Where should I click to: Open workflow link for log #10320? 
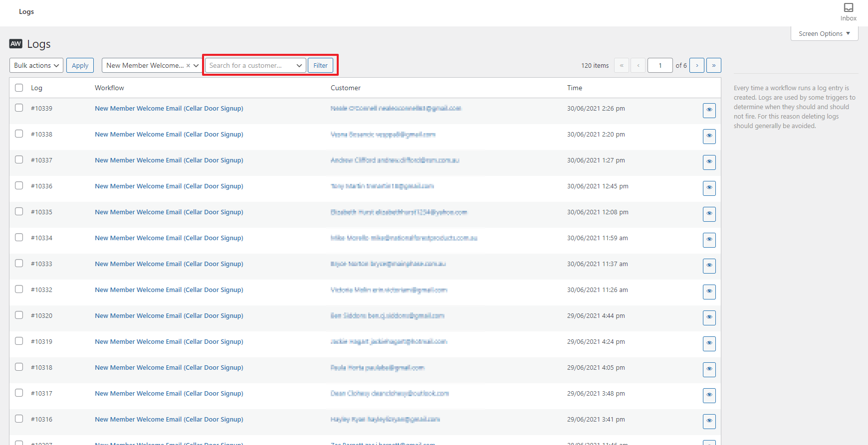169,315
